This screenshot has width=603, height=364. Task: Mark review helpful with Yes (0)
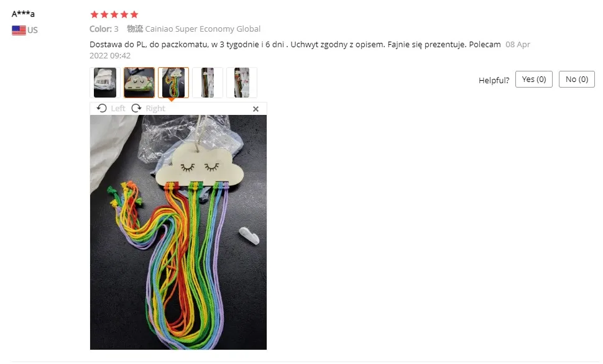click(534, 79)
